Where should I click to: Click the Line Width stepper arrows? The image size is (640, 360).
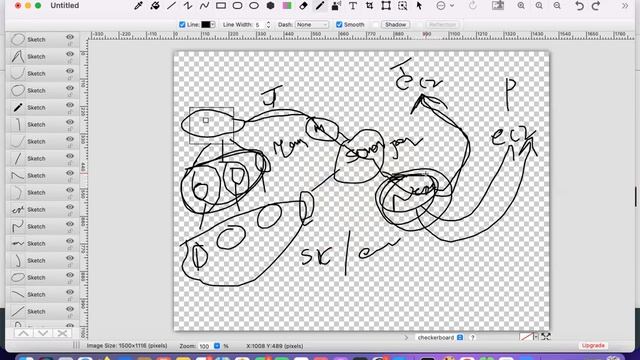pyautogui.click(x=268, y=25)
